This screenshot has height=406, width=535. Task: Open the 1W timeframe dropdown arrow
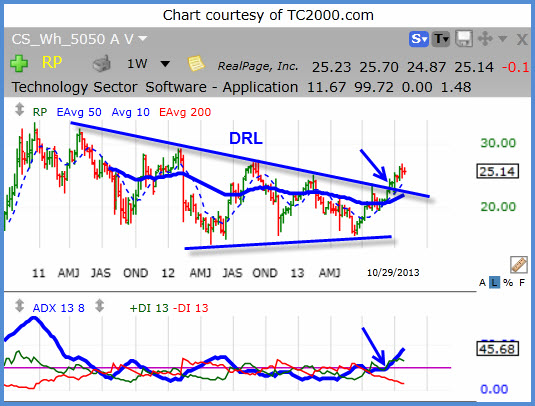165,64
